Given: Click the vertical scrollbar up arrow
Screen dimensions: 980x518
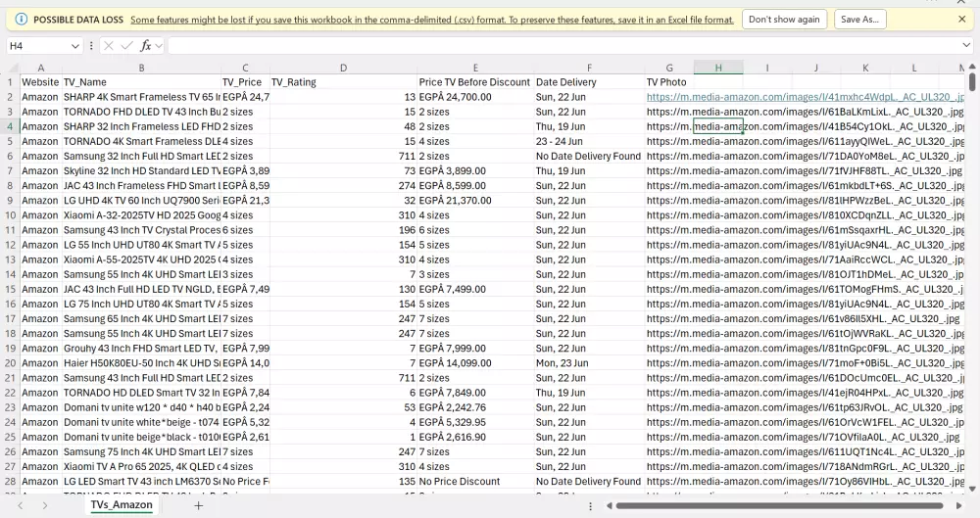Looking at the screenshot, I should click(972, 67).
